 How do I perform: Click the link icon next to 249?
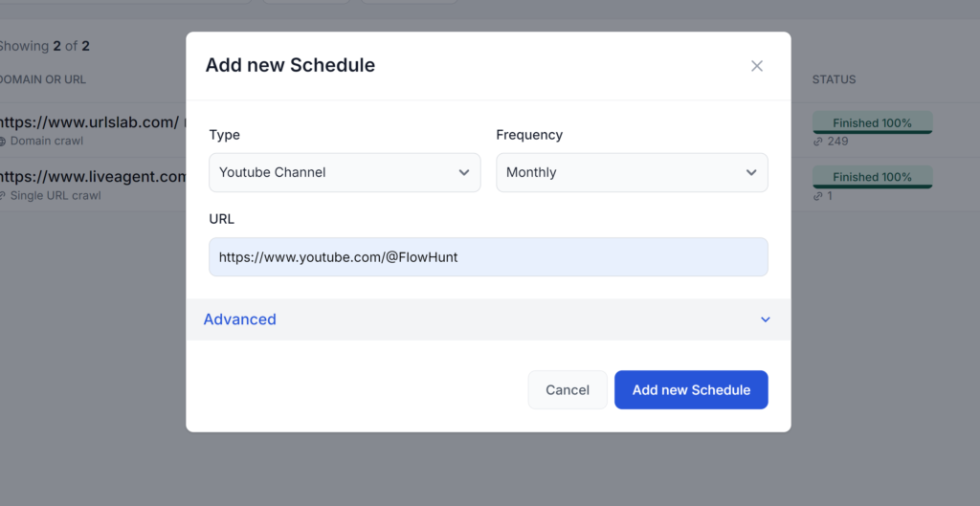818,142
